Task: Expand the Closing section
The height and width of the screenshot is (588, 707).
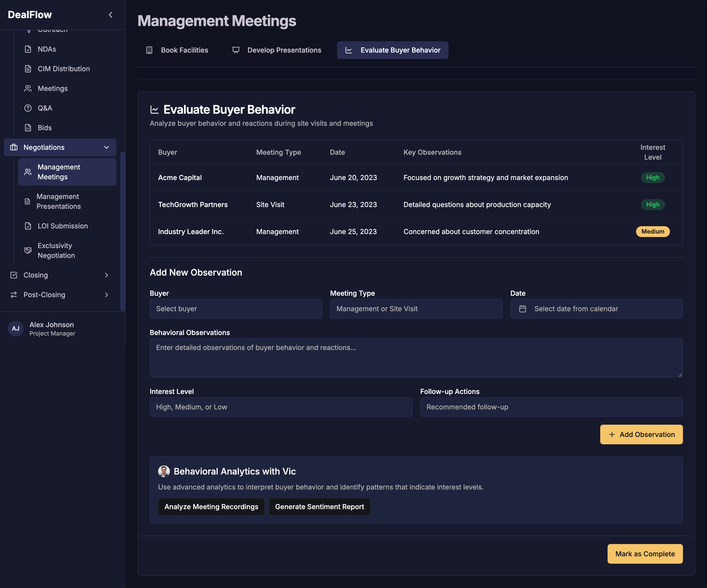Action: click(x=106, y=275)
